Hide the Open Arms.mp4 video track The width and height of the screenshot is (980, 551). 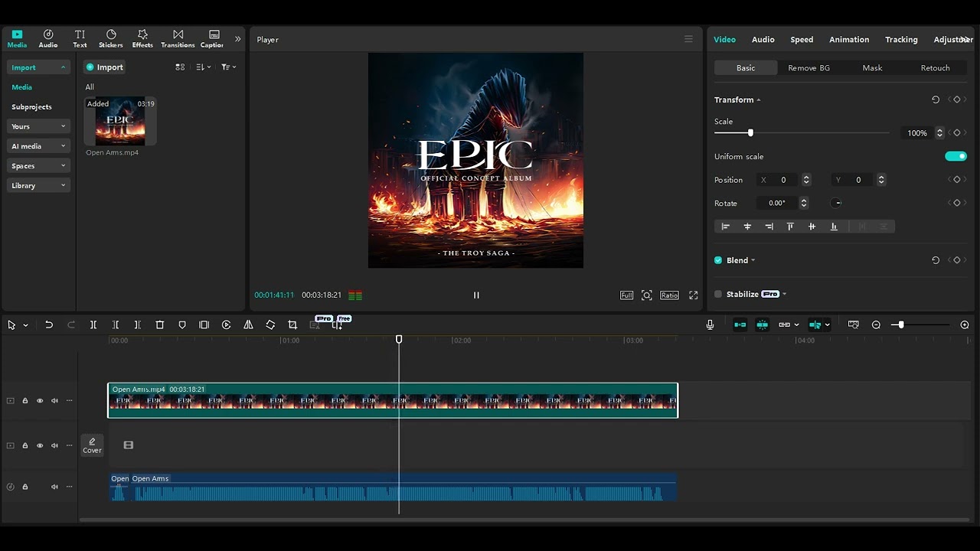40,401
